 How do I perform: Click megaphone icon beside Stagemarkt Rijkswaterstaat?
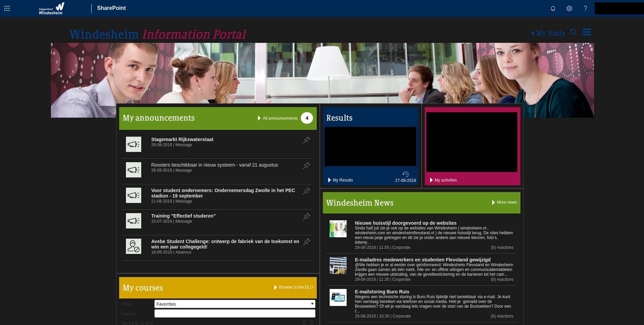133,144
